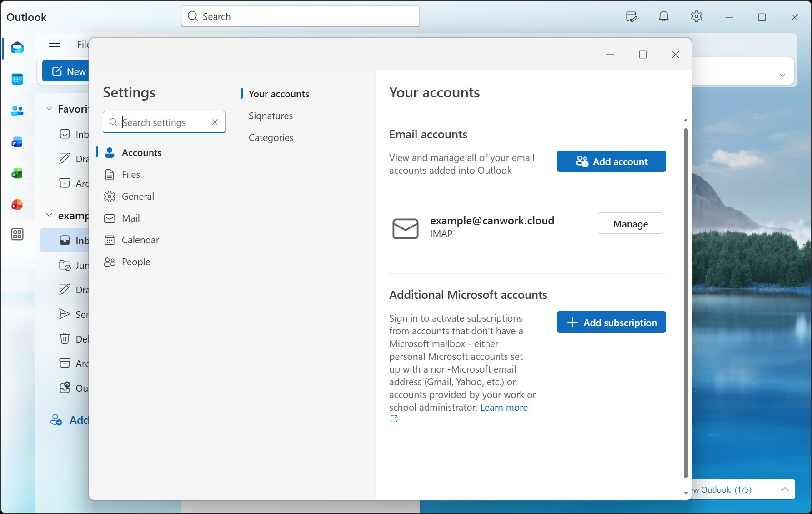Expand the New Outlook tips panel chevron
Image resolution: width=812 pixels, height=514 pixels.
click(x=784, y=489)
